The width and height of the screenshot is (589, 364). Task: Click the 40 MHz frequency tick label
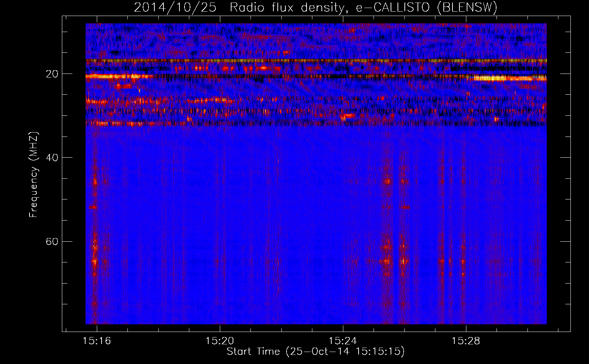(52, 158)
